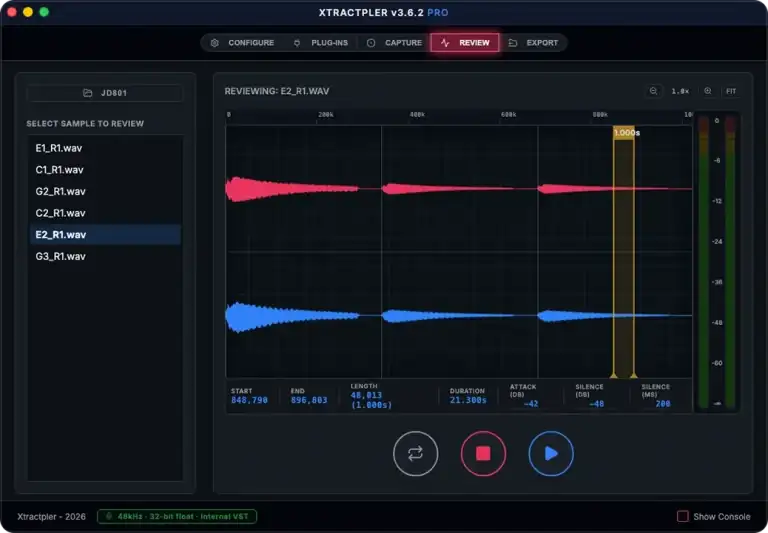Click the 48kHz 32-bit float status badge
This screenshot has height=533, width=768.
coord(177,516)
